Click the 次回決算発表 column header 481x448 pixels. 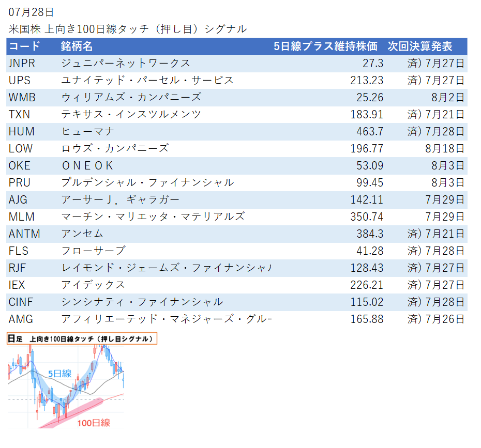(x=420, y=47)
